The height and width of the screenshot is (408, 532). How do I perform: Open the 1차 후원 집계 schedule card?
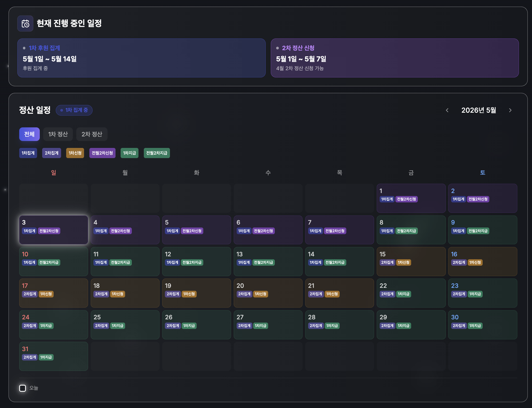coord(141,58)
